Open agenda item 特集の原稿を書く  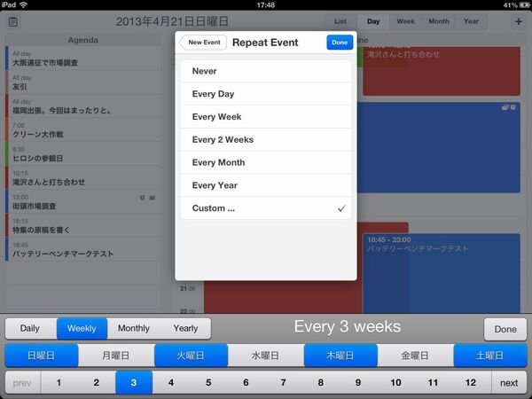(83, 225)
